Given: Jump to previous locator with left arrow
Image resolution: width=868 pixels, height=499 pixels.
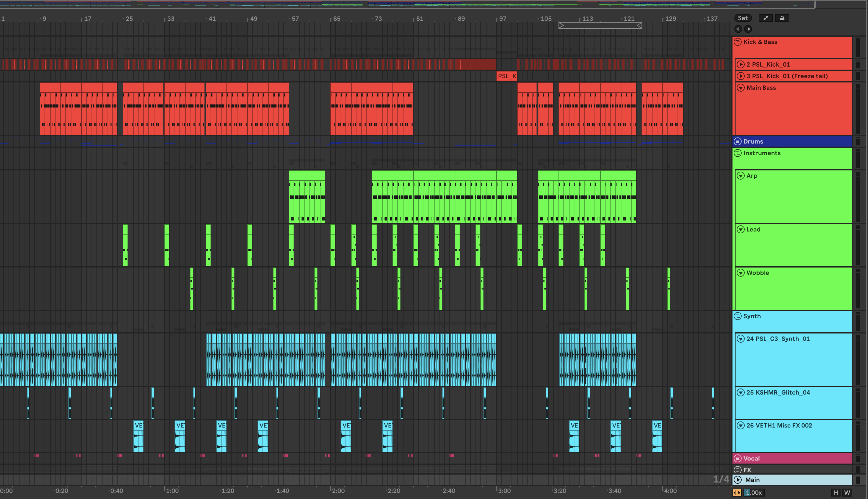Looking at the screenshot, I should click(739, 29).
